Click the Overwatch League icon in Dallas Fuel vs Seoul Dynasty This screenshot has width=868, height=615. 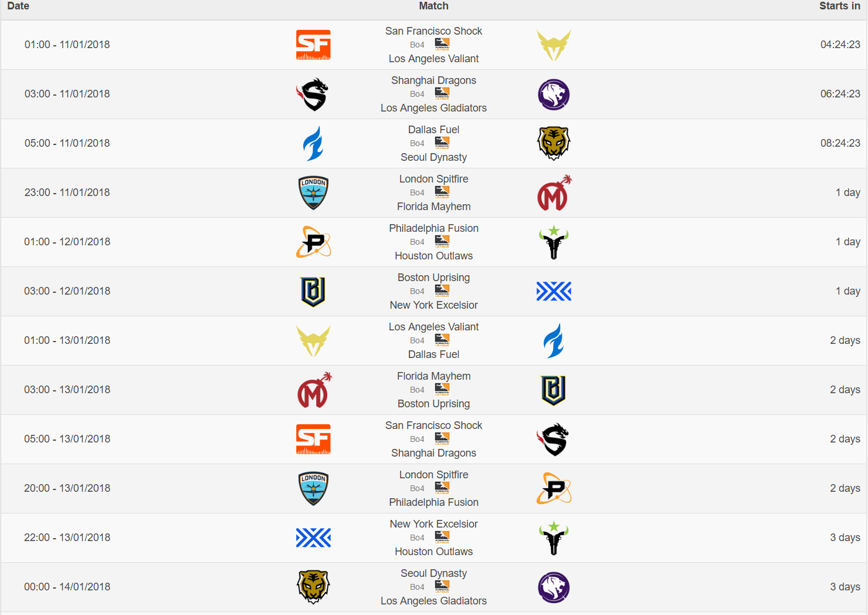coord(442,143)
